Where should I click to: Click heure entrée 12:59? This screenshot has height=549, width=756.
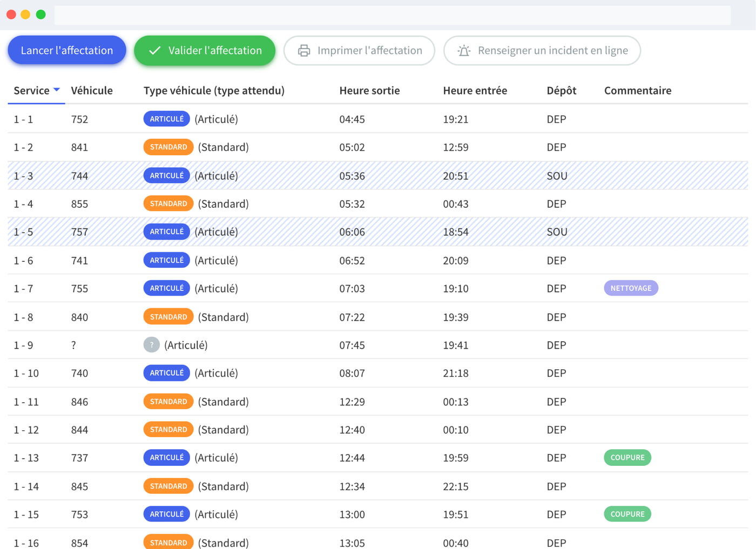click(x=456, y=147)
